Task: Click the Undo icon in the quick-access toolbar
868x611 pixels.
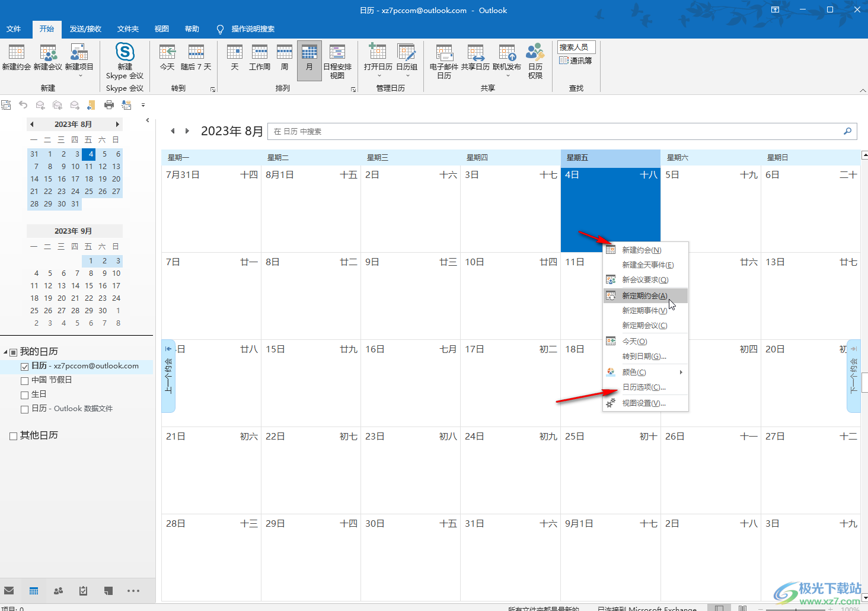Action: tap(23, 105)
